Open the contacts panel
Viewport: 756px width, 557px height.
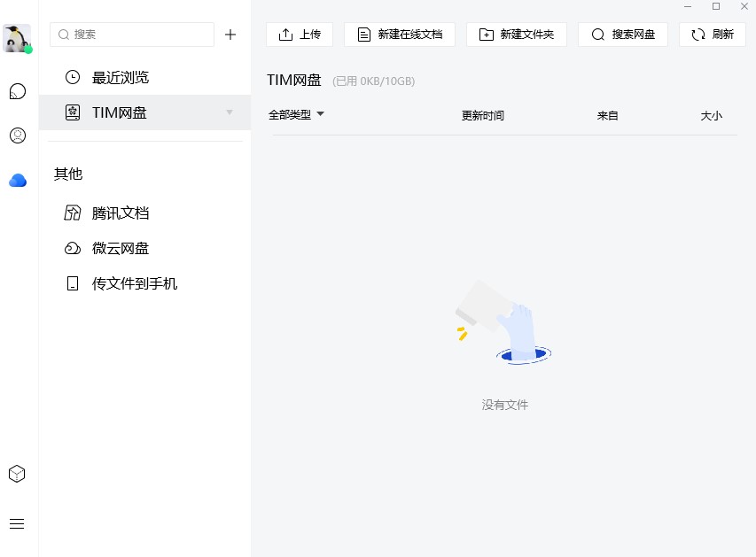[x=18, y=135]
